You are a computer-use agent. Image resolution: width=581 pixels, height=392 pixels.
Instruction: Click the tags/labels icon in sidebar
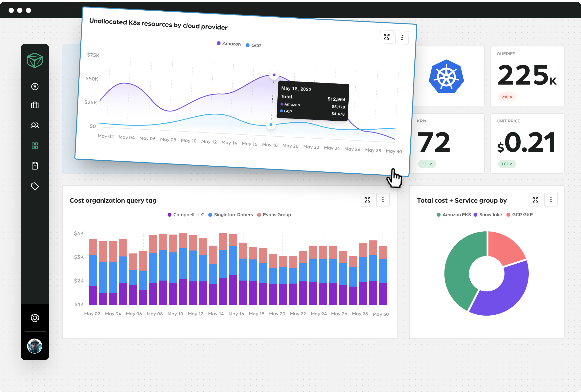click(35, 186)
